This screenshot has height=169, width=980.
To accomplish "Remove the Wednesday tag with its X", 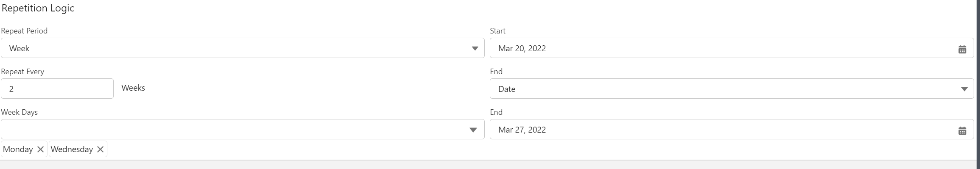I will tap(100, 149).
